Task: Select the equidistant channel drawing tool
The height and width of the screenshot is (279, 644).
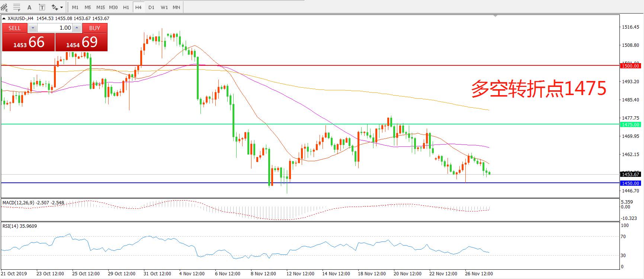Action: 4,7
